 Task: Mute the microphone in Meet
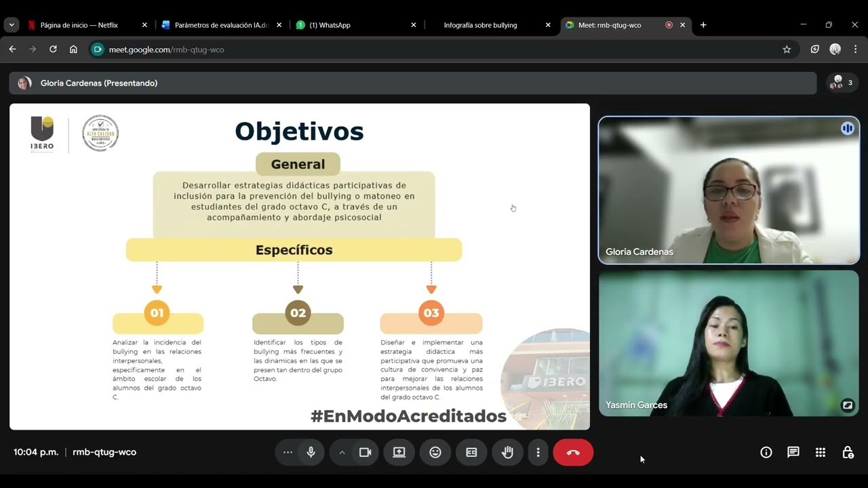tap(311, 452)
